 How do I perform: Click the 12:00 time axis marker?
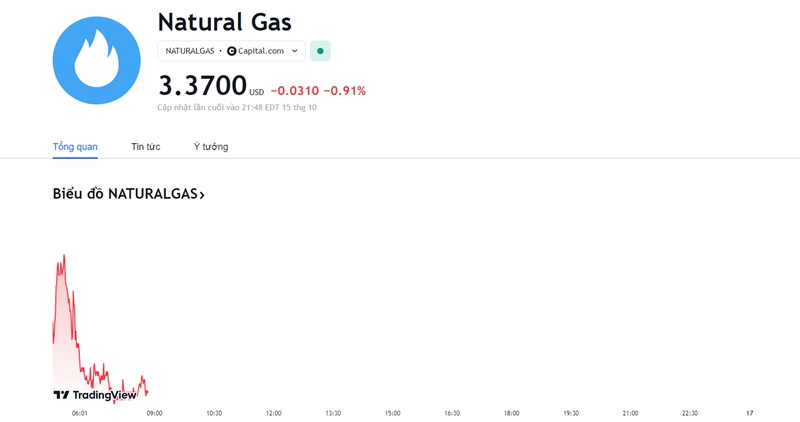(273, 413)
